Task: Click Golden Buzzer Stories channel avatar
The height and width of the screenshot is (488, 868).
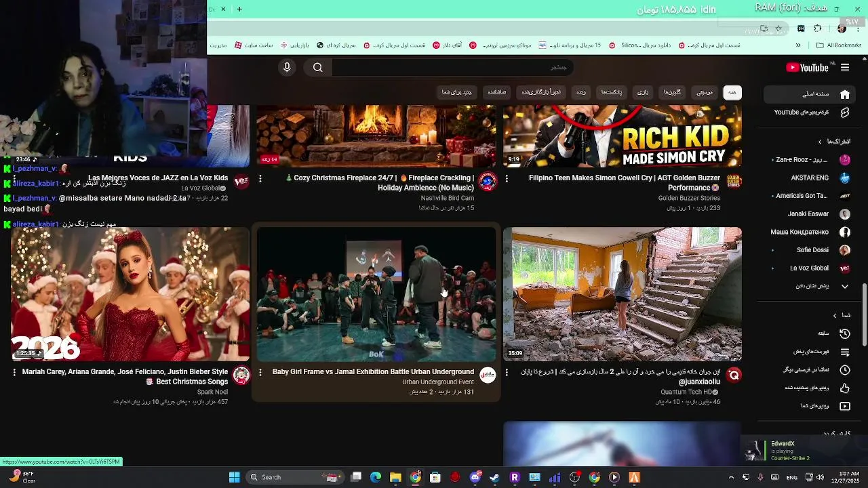Action: 734,181
